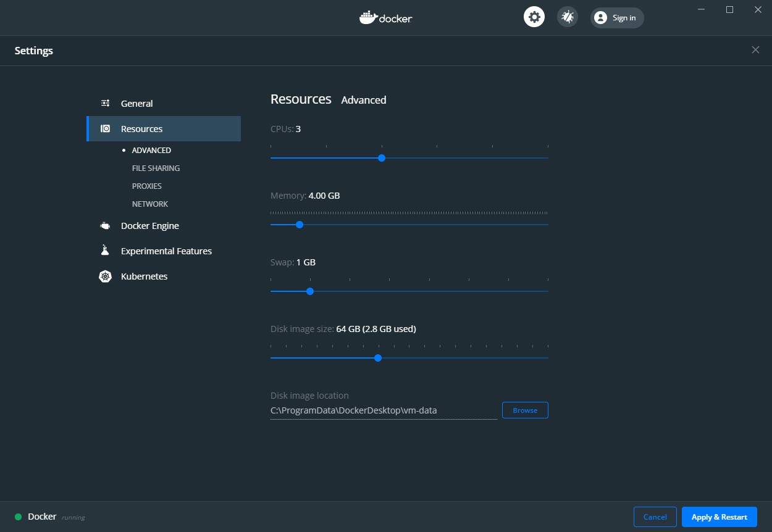
Task: Click the Memory slider handle
Action: (300, 225)
